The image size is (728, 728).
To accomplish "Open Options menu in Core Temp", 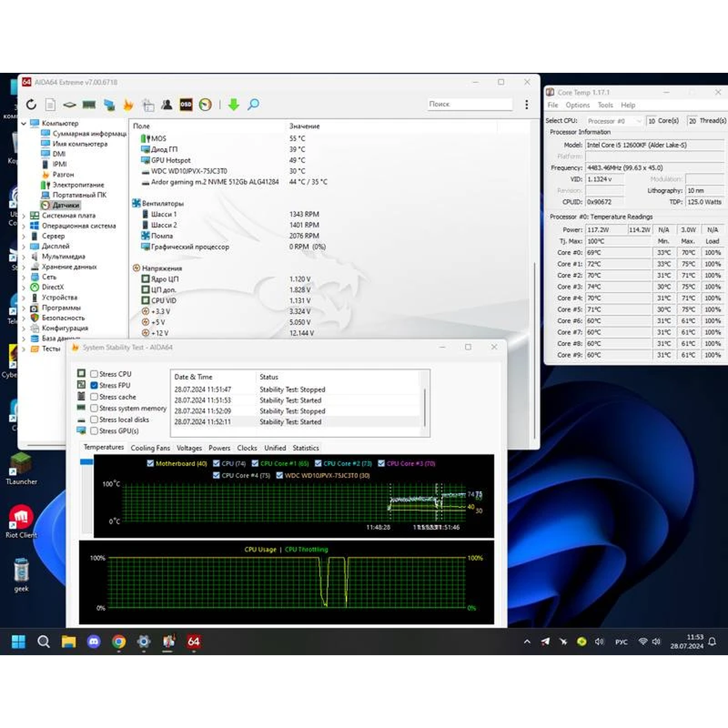I will (578, 105).
